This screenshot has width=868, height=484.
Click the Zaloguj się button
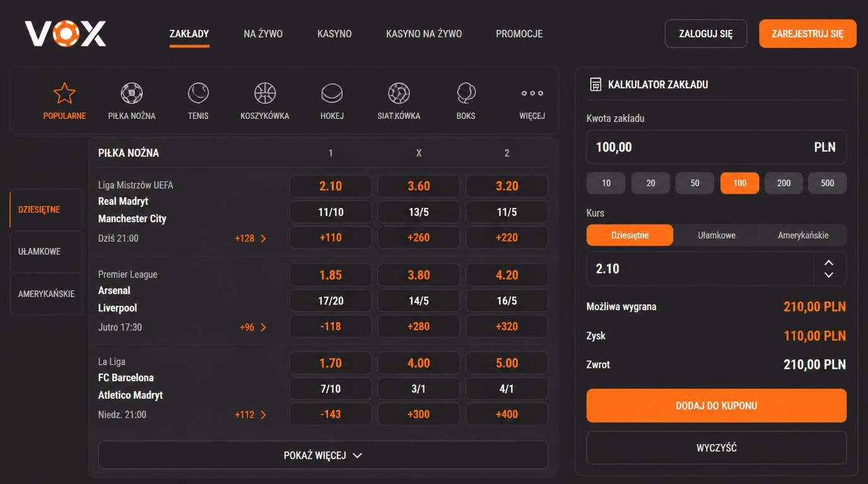[x=706, y=34]
